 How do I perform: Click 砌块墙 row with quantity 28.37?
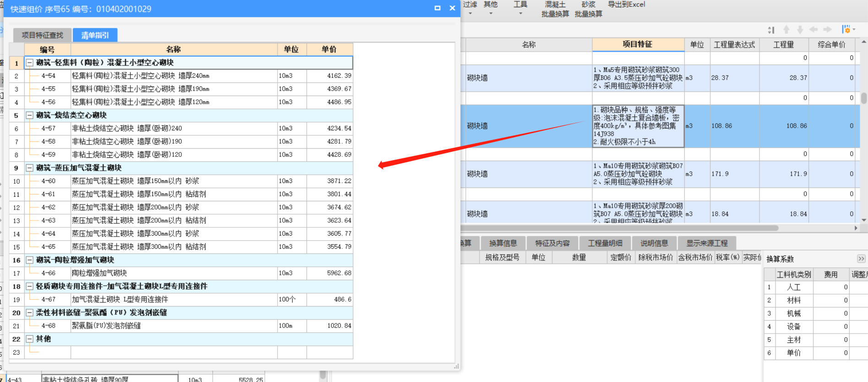tap(660, 78)
